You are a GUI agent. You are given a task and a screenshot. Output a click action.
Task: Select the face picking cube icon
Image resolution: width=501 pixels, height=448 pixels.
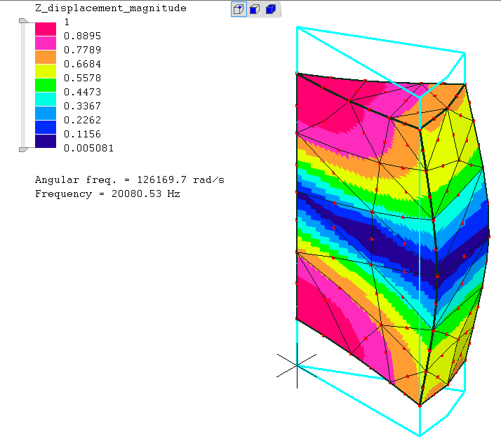point(255,9)
